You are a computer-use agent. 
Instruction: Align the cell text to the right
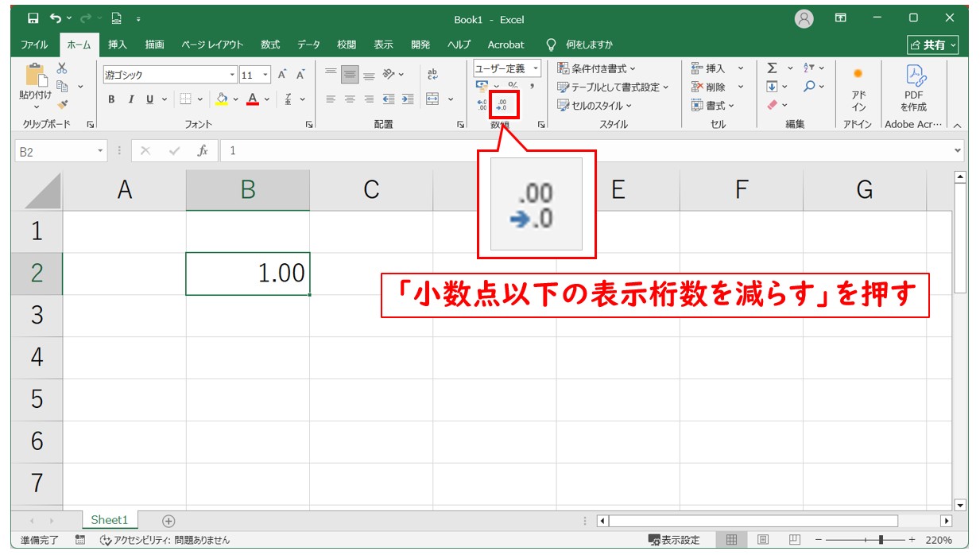tap(369, 99)
